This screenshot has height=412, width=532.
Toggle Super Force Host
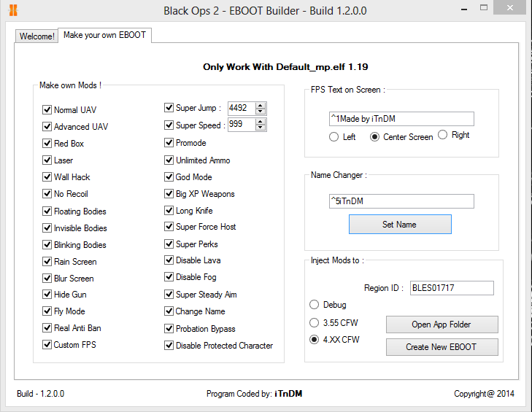pos(169,227)
